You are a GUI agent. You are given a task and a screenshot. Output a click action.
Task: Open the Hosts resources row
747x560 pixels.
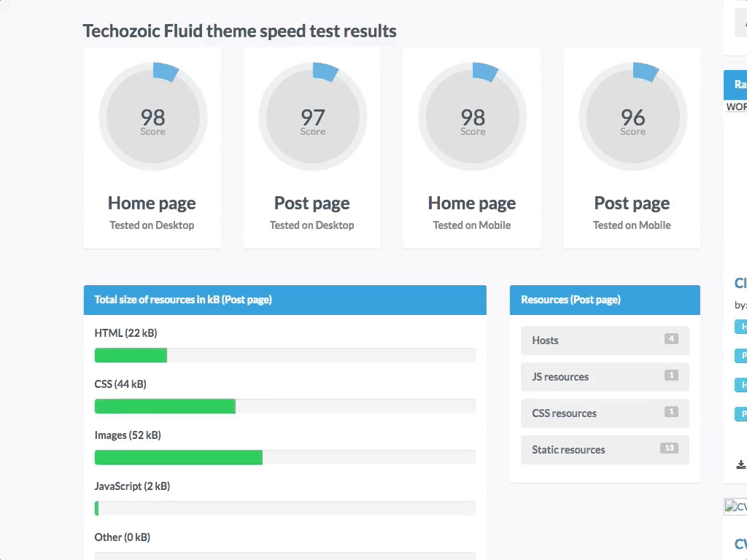point(605,341)
